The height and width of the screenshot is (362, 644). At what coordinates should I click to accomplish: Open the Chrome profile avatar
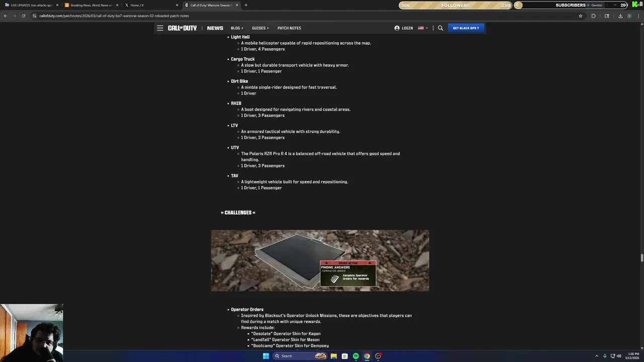(x=629, y=16)
